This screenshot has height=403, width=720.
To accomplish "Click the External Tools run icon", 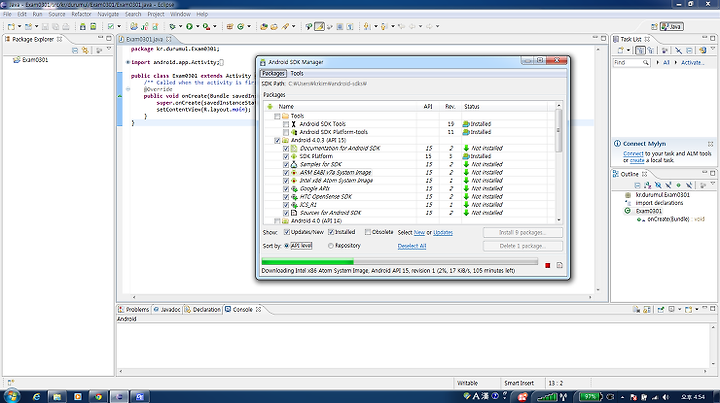I will pyautogui.click(x=206, y=27).
